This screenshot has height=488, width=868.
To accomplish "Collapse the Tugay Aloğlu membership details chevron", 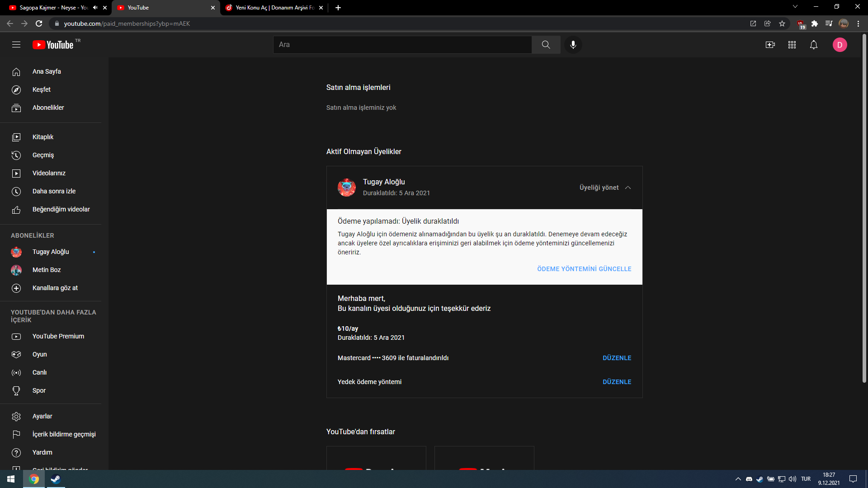I will coord(628,188).
